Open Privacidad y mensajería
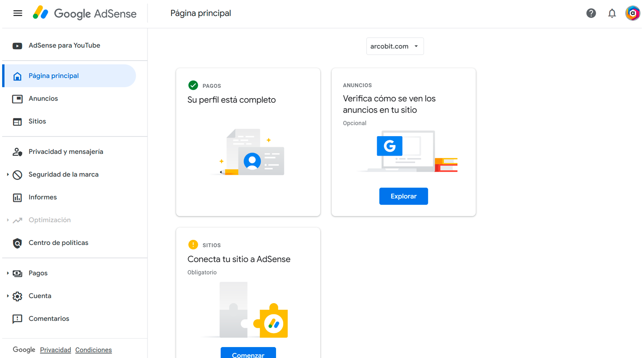The height and width of the screenshot is (358, 644). pyautogui.click(x=66, y=152)
